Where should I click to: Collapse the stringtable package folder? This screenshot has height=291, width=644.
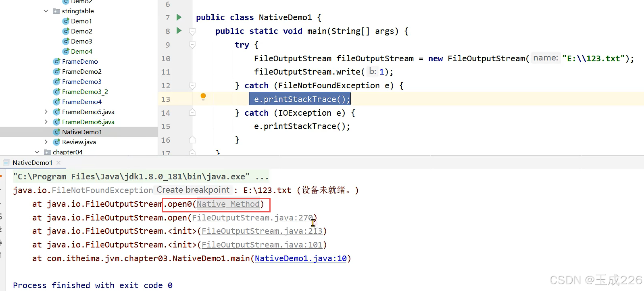click(x=46, y=11)
